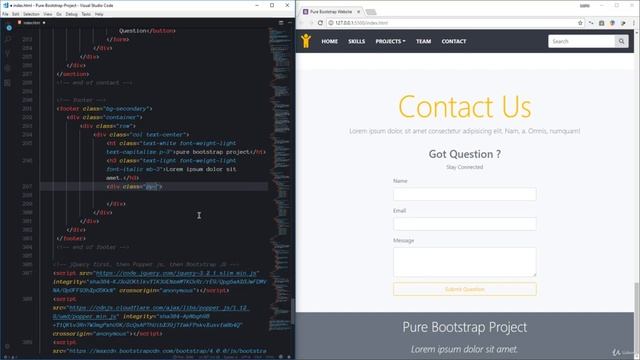Viewport: 640px width, 360px height.
Task: Click the rightmost extension icon before Chrome menu
Action: tap(623, 23)
